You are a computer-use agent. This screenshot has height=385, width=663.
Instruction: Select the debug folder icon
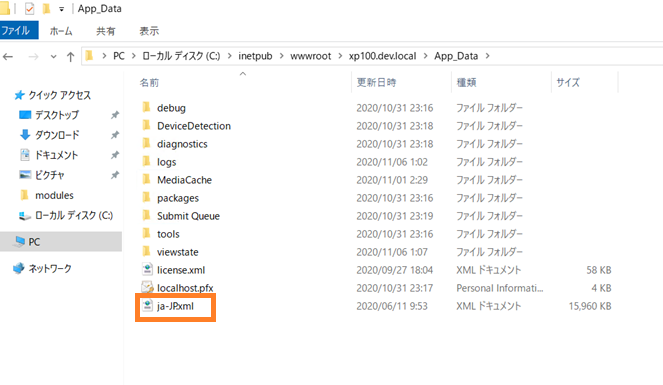146,107
